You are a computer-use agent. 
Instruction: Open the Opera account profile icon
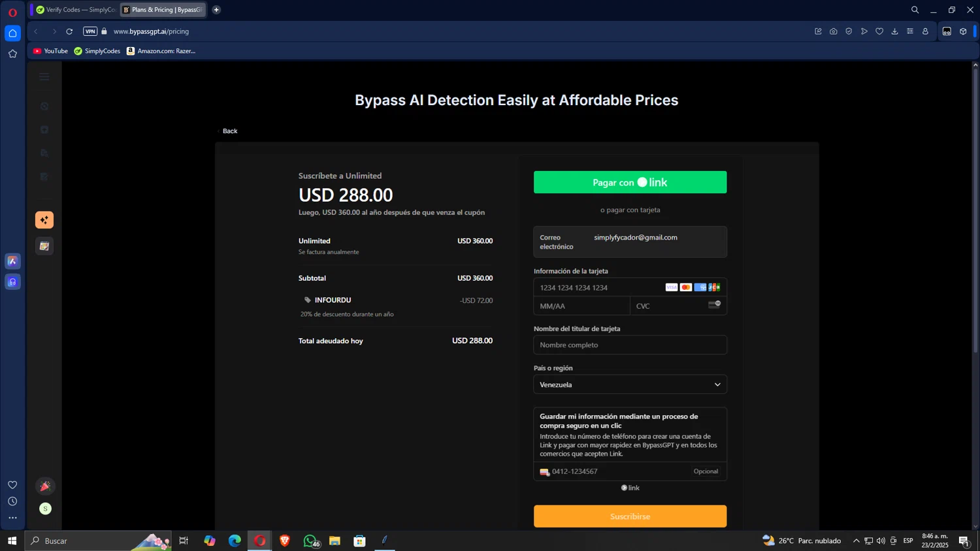[x=925, y=31]
